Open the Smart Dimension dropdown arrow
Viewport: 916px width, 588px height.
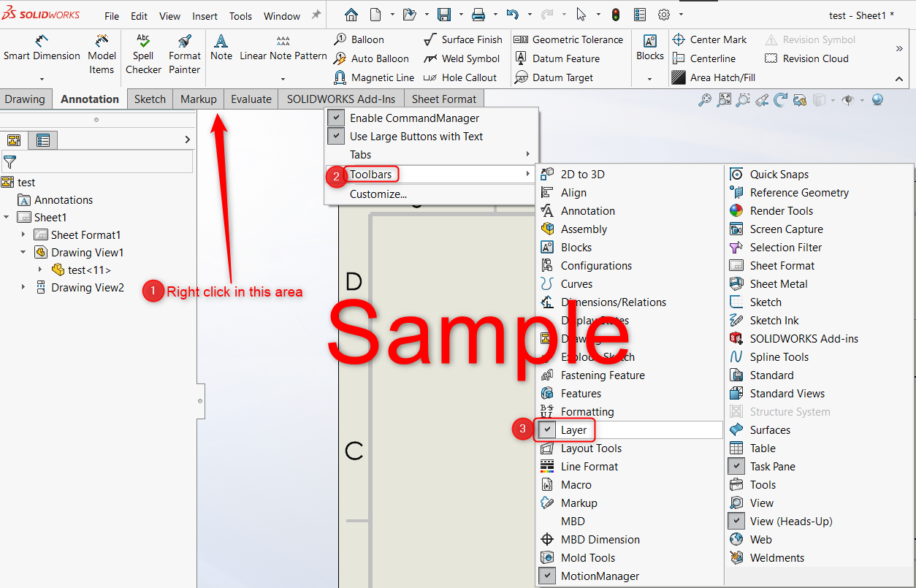coord(42,79)
